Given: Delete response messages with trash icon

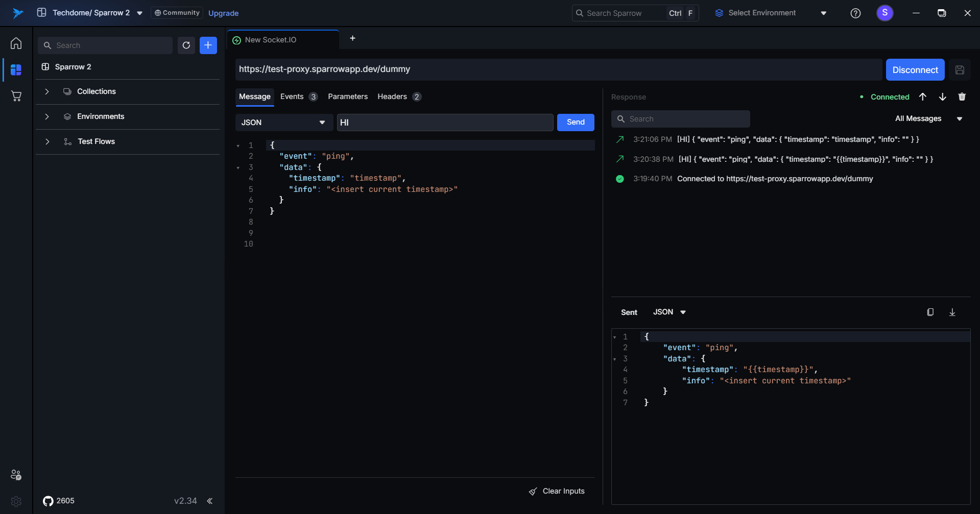Looking at the screenshot, I should click(962, 97).
